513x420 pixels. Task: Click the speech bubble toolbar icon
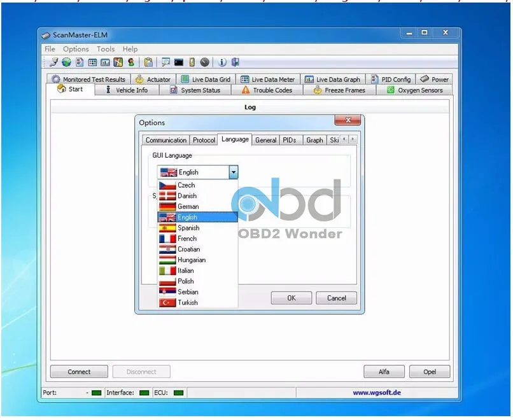165,62
